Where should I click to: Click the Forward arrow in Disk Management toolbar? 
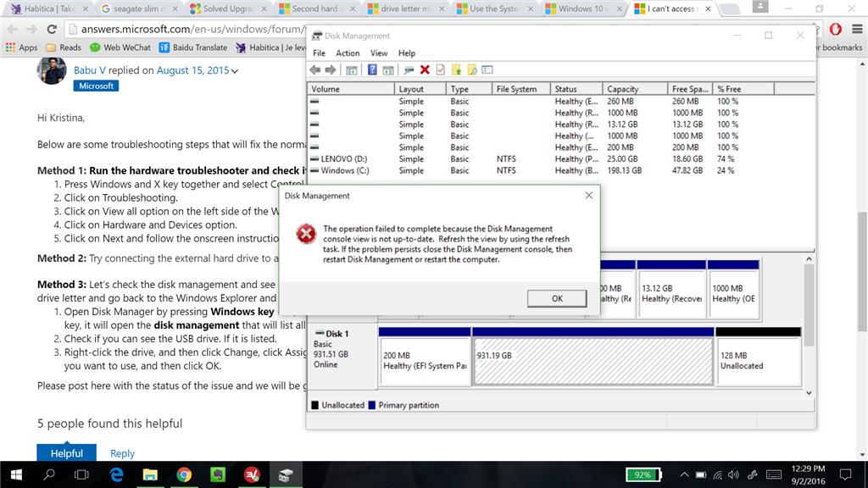331,69
